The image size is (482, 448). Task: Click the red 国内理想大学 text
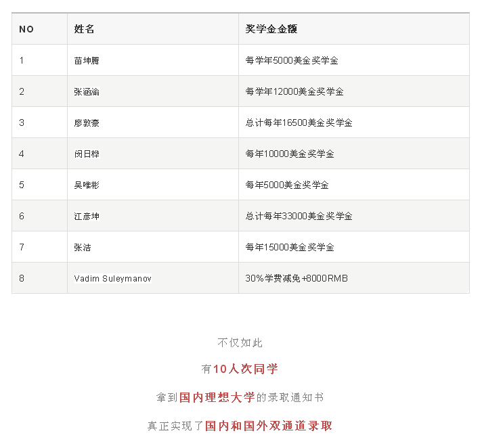pos(217,397)
